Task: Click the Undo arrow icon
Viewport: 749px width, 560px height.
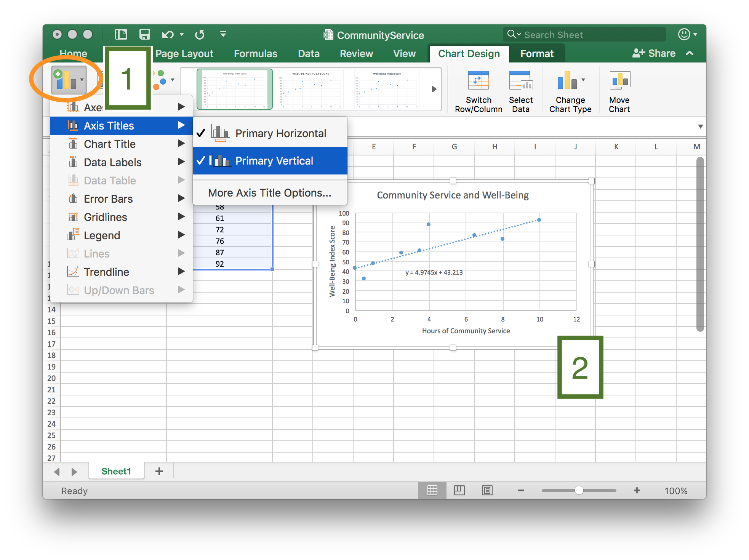Action: tap(167, 35)
